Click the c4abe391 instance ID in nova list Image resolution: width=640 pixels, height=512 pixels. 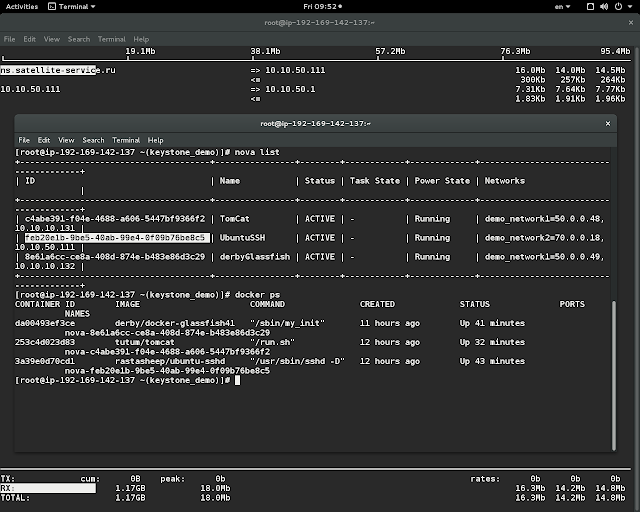115,219
